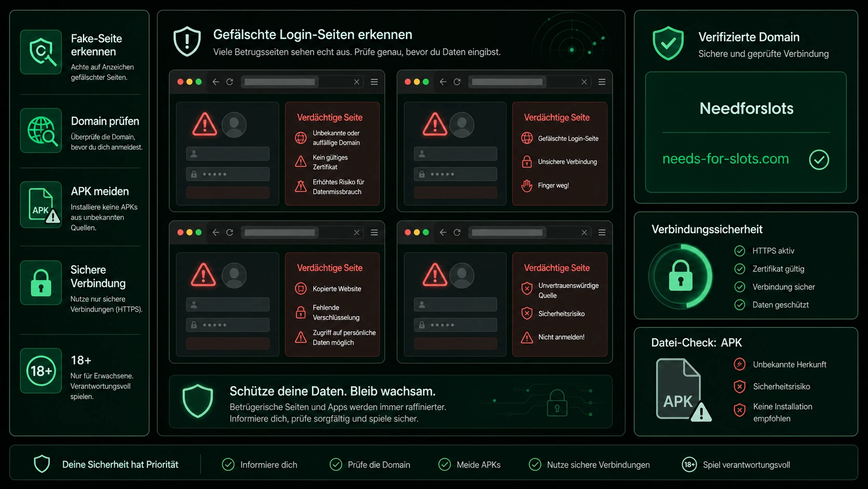868x489 pixels.
Task: Click the globe icon next to Gefälschte Login-Seite
Action: pyautogui.click(x=527, y=138)
